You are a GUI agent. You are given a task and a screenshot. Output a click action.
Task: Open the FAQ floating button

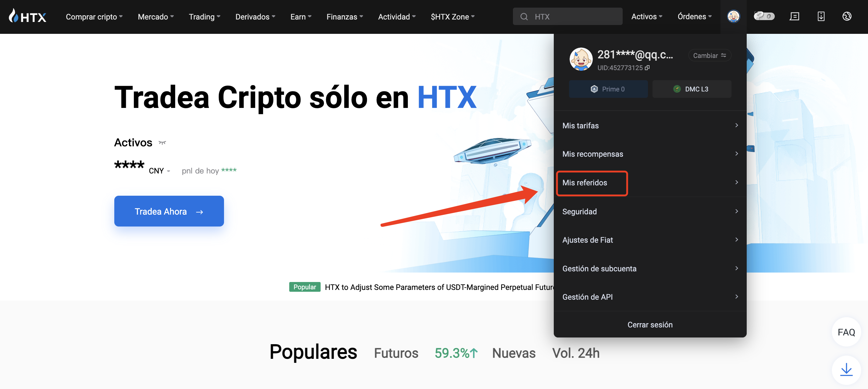[x=846, y=332]
